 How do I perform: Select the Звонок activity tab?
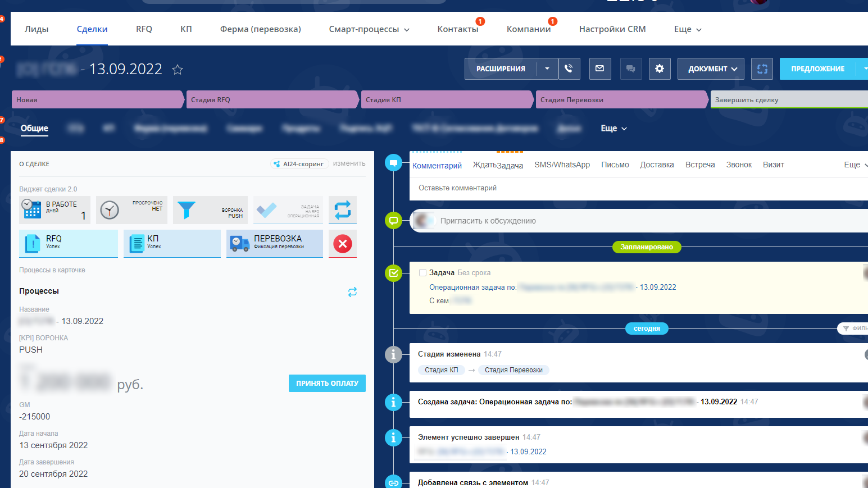(x=739, y=165)
